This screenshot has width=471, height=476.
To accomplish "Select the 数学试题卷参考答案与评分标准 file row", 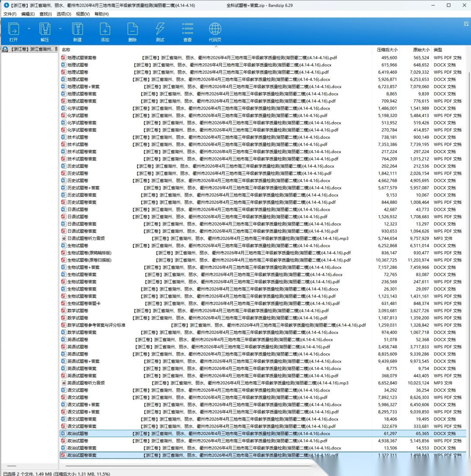I will [x=96, y=325].
